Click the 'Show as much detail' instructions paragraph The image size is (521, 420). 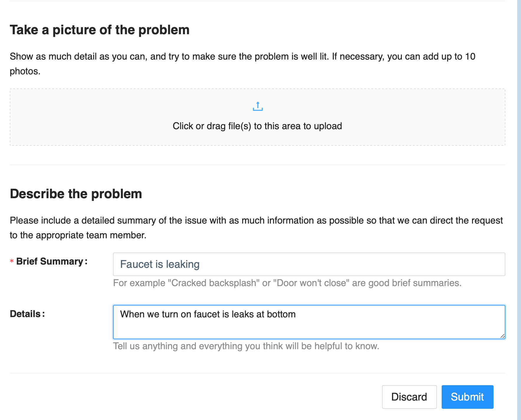pos(243,64)
